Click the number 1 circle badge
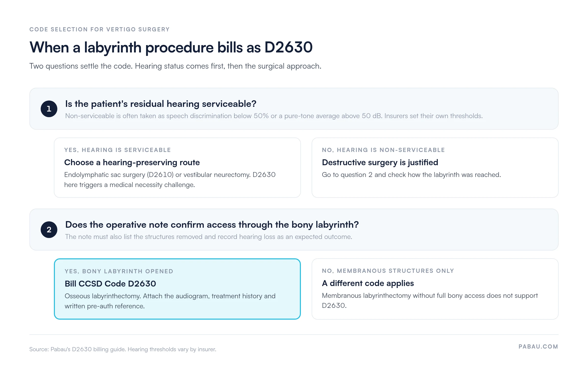 (49, 109)
